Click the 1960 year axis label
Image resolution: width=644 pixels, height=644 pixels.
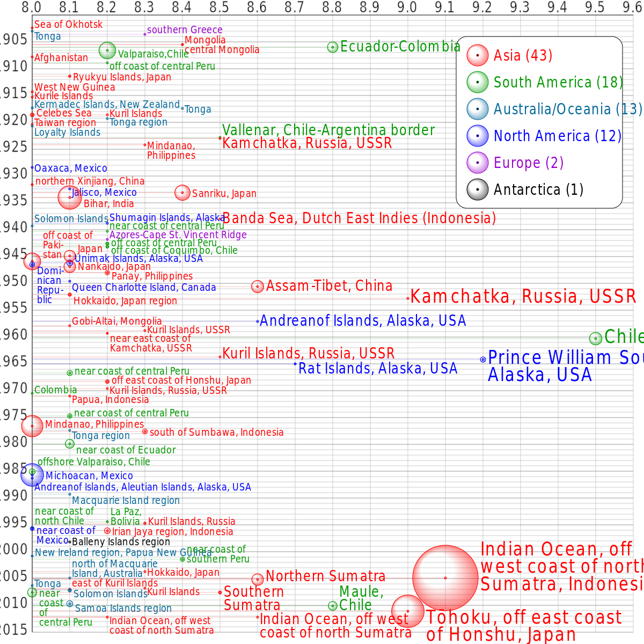14,334
